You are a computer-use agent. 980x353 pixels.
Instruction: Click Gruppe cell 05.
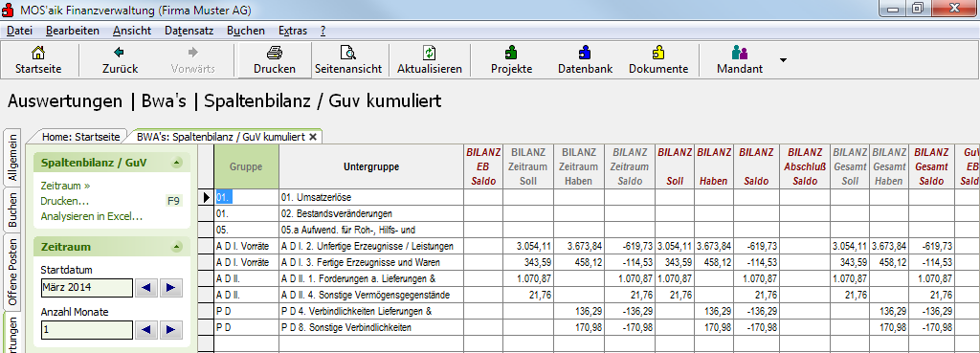pyautogui.click(x=246, y=230)
